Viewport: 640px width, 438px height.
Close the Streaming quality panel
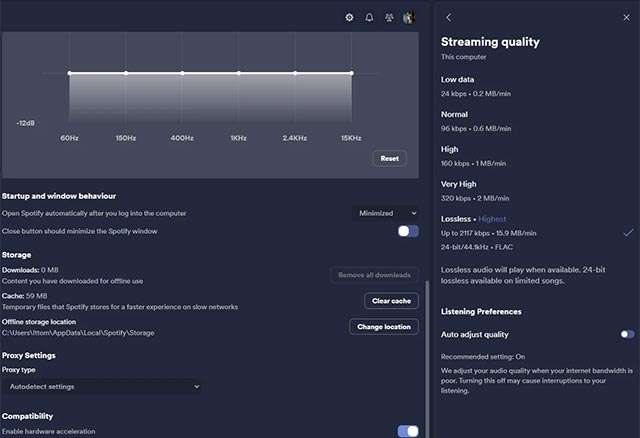tap(626, 17)
